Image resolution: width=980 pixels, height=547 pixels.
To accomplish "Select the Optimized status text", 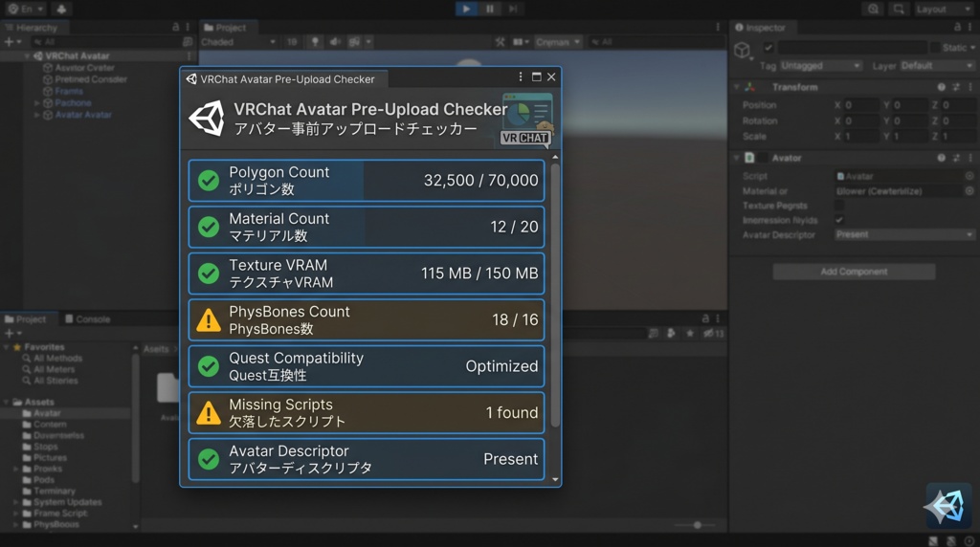I will tap(501, 366).
